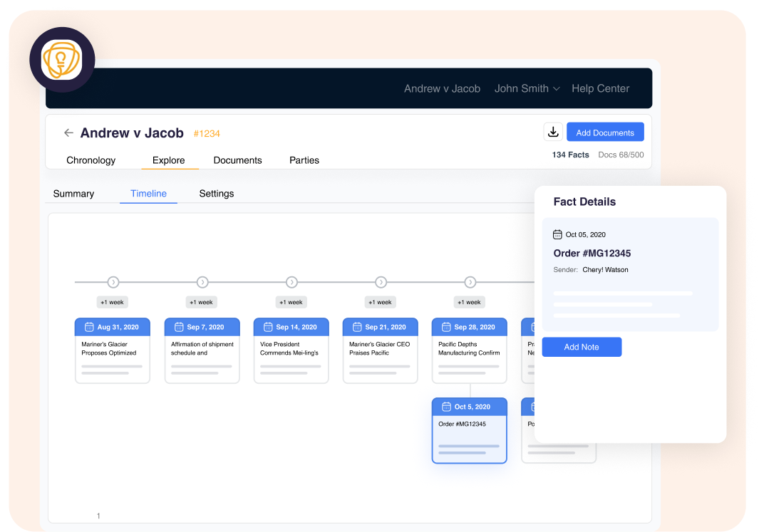759x532 pixels.
Task: Click the Add Note button
Action: pos(582,347)
